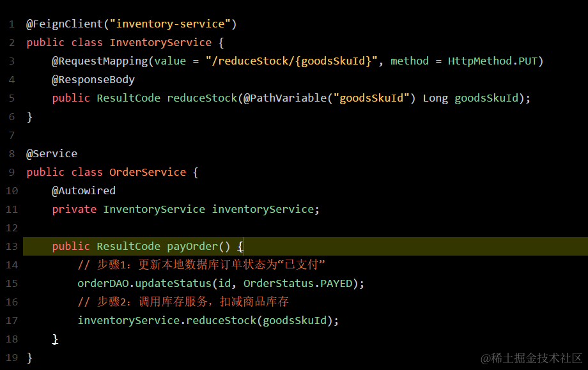Click the inventoryService field name on line 11
The image size is (588, 370).
tap(263, 209)
